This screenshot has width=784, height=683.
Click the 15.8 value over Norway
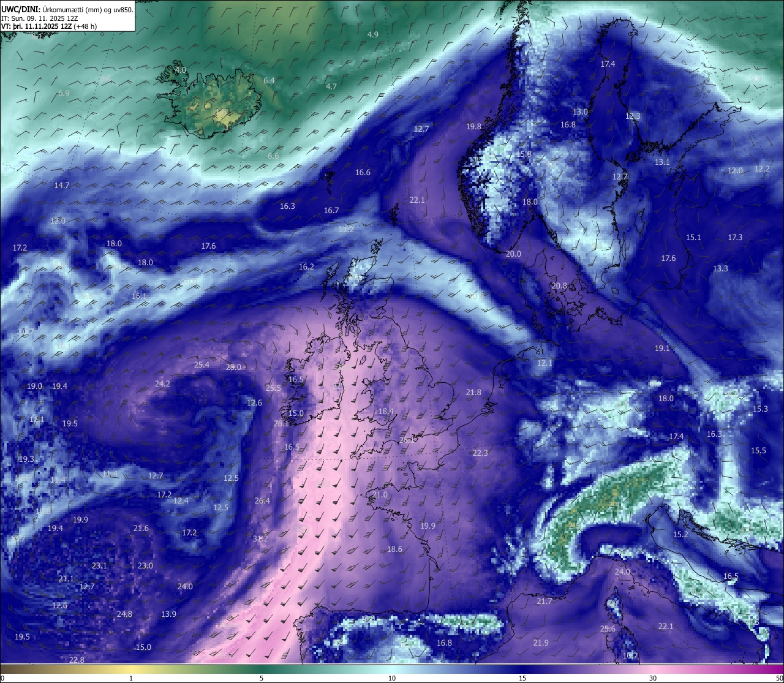524,154
